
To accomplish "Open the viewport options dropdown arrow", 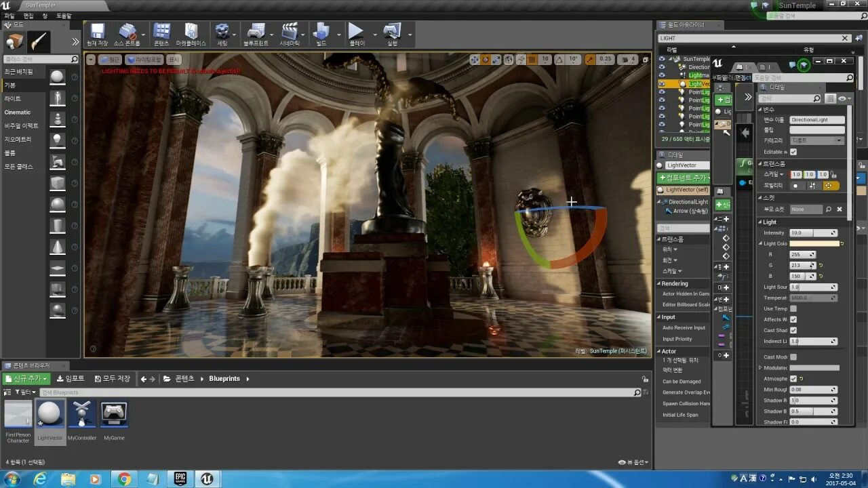I will pyautogui.click(x=91, y=60).
